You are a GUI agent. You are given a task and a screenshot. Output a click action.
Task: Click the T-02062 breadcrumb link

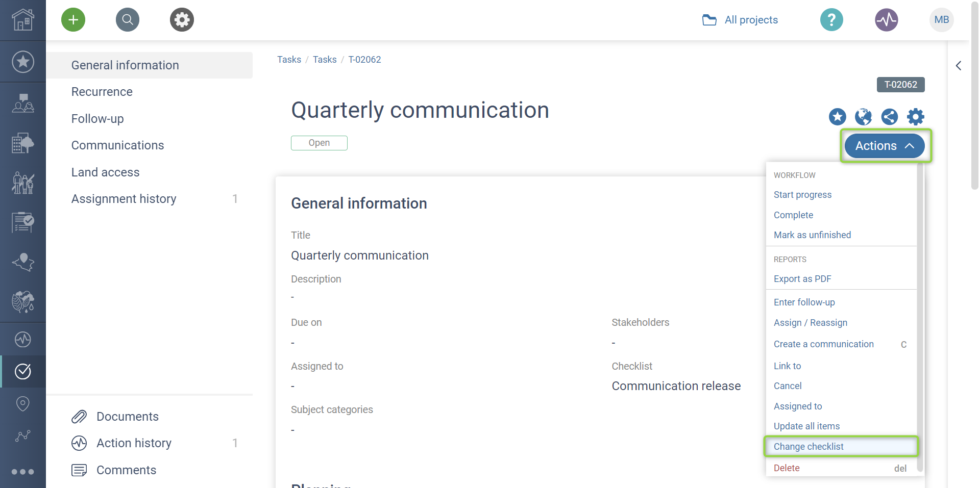[364, 60]
